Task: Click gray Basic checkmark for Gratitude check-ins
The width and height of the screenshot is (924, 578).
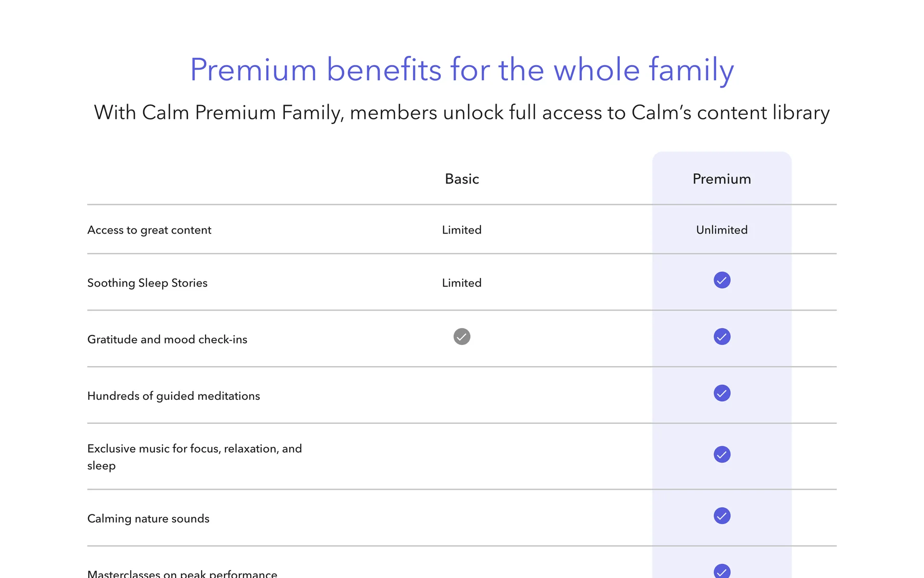Action: coord(462,337)
